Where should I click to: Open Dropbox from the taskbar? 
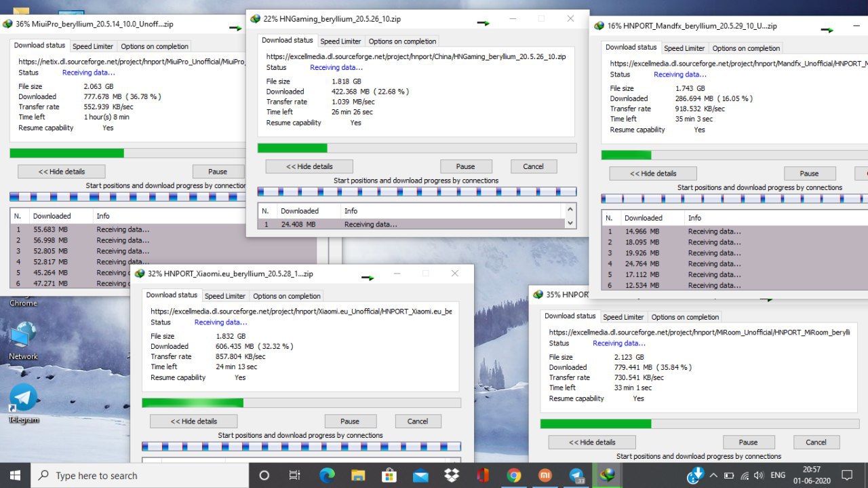pyautogui.click(x=452, y=475)
